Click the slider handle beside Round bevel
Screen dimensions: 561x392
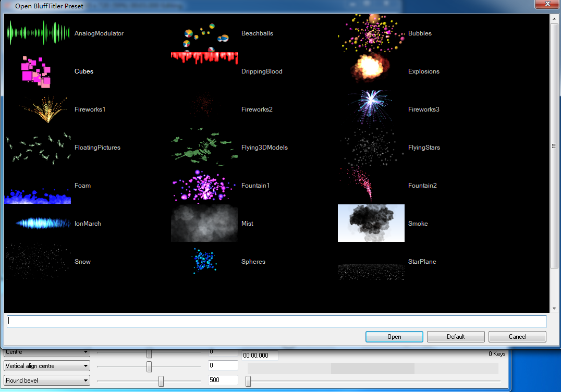pos(161,381)
